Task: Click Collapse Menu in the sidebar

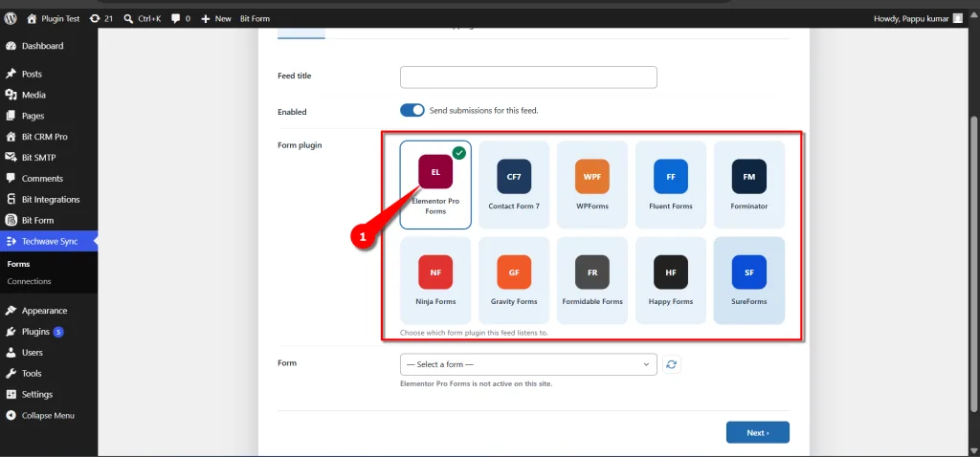Action: click(x=49, y=415)
